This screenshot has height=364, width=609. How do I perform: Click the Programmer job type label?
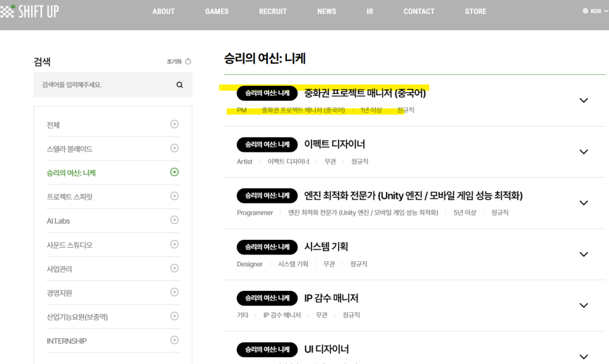click(x=255, y=213)
